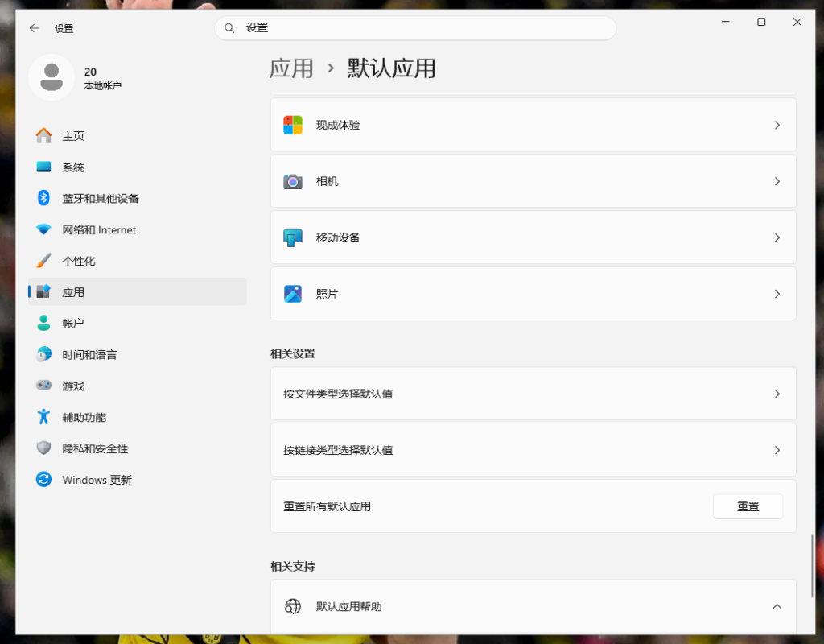Click the Home house icon in sidebar

(43, 135)
